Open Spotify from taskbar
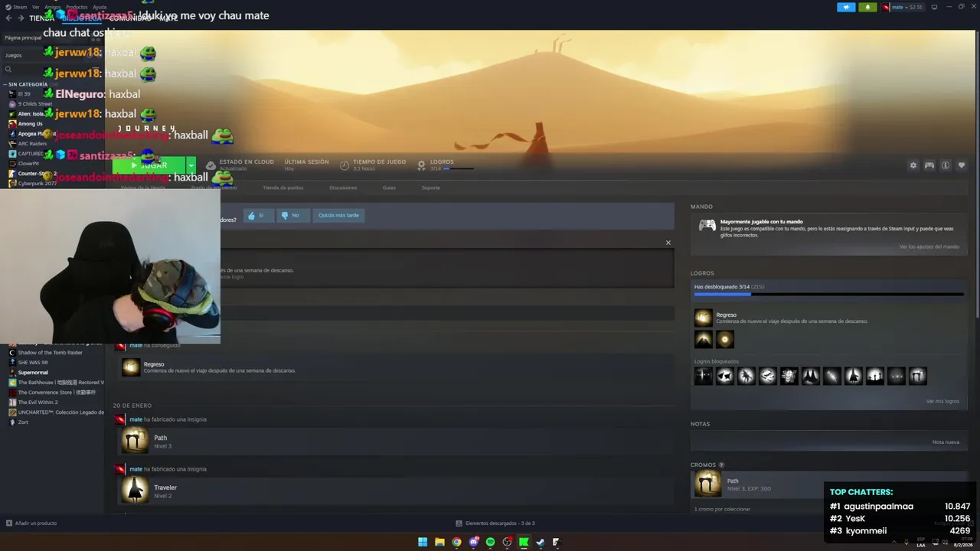This screenshot has width=980, height=551. click(490, 542)
